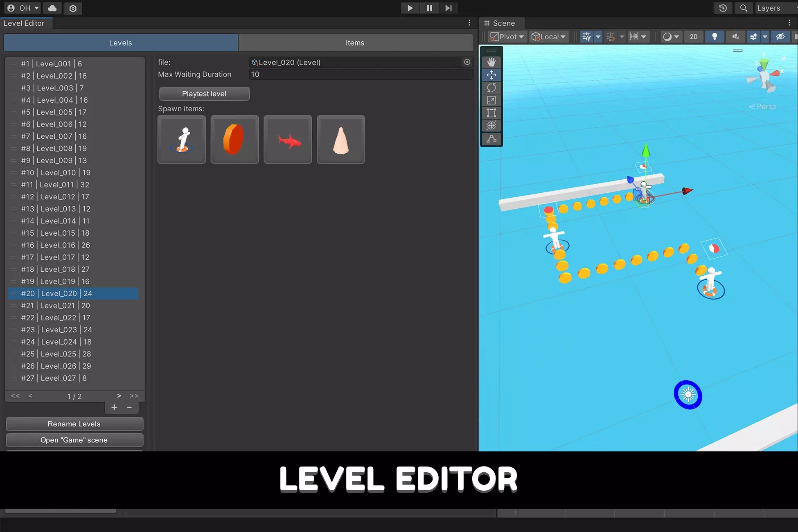Screen dimensions: 798x532
Task: Open grid visibility options dropdown arrow
Action: (598, 37)
